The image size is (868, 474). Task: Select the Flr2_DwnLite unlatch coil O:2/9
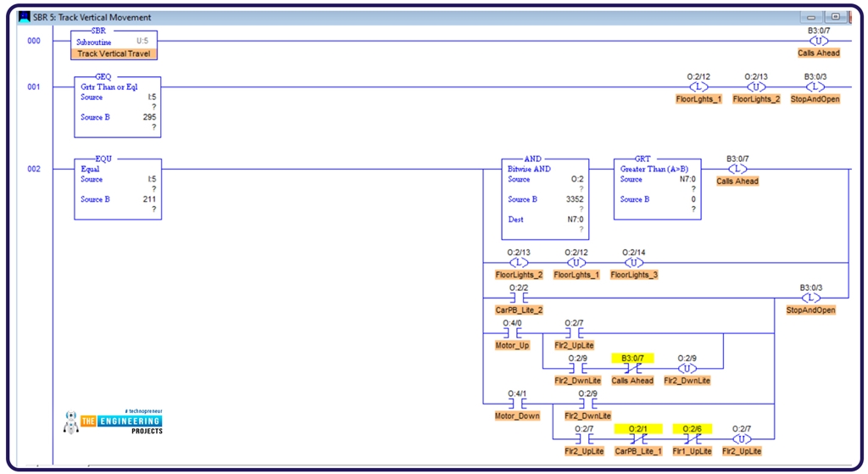point(687,369)
